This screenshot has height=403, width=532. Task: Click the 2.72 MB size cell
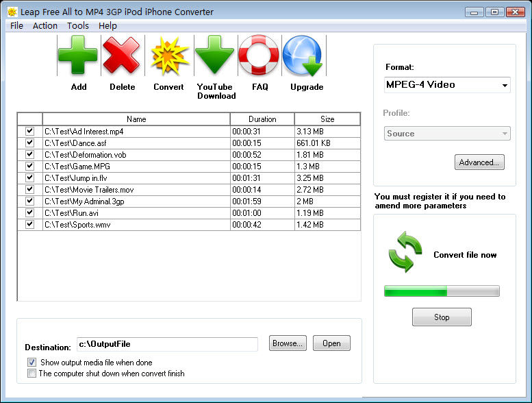(x=327, y=189)
